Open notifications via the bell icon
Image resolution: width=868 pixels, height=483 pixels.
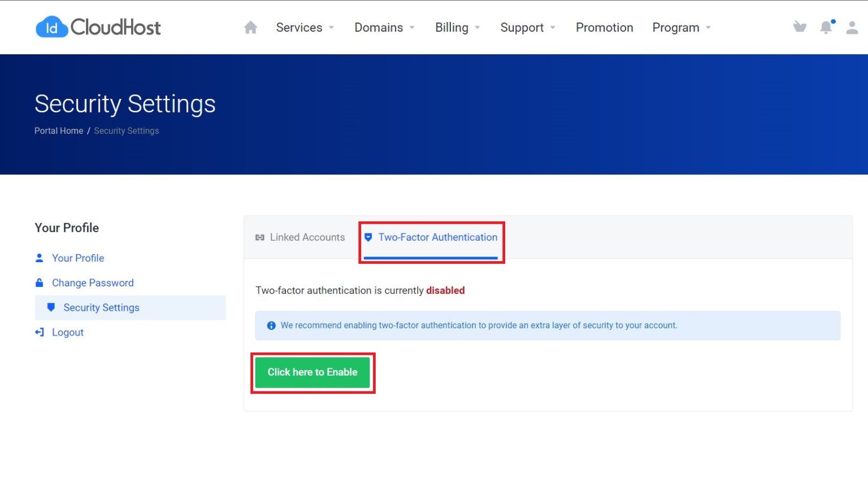(826, 27)
